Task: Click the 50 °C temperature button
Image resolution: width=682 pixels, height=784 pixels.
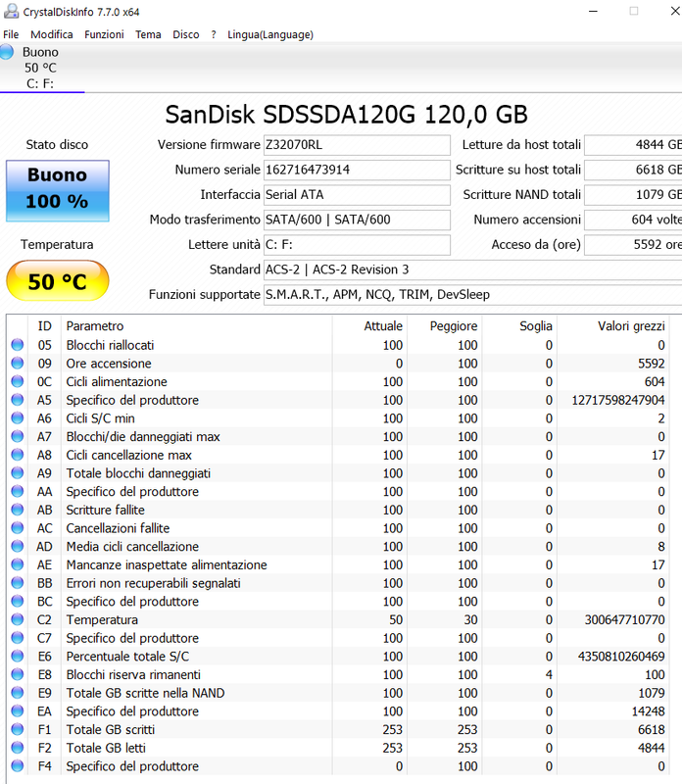Action: point(58,281)
